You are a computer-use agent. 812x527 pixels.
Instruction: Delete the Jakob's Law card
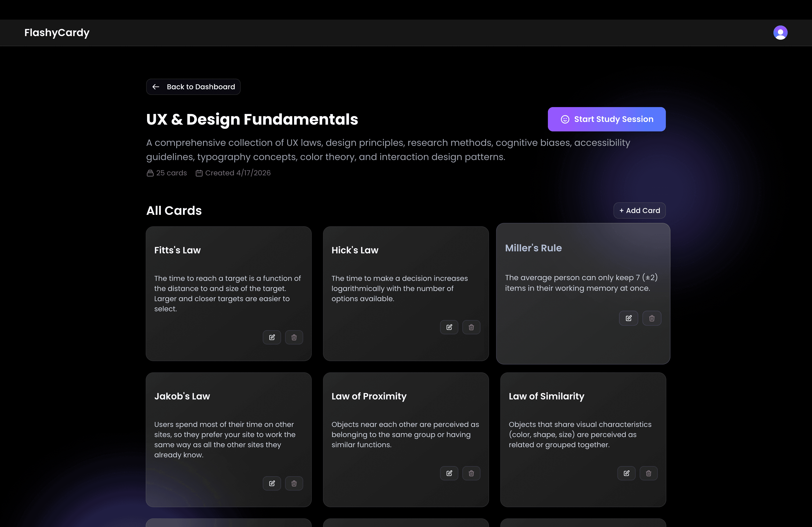pos(294,483)
